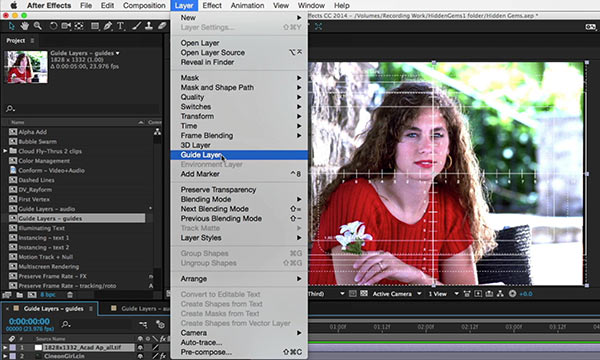Open the Apple menu
Viewport: 600px width, 360px height.
tap(13, 5)
